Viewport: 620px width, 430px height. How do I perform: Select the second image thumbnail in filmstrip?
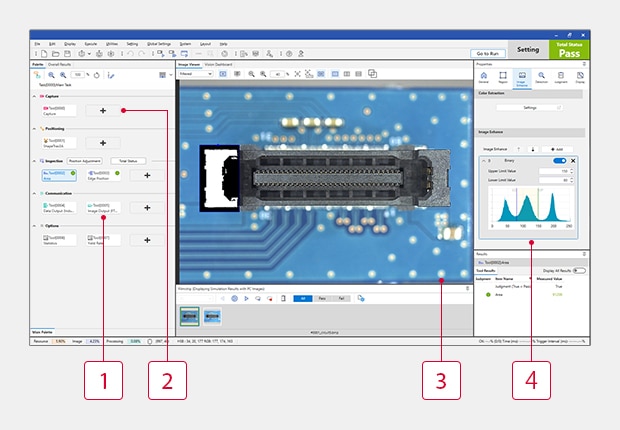pos(213,315)
